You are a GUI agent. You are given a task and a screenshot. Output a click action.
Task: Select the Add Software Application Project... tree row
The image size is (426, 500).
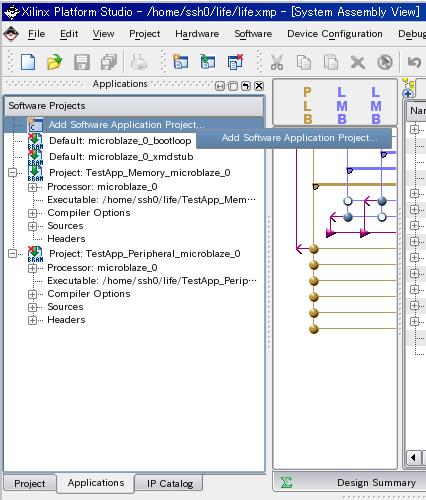134,125
